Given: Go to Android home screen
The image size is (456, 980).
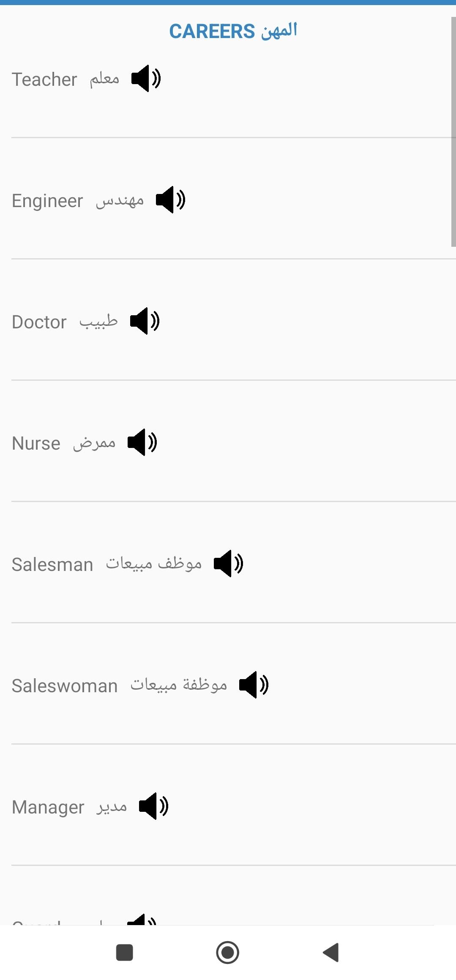Looking at the screenshot, I should click(228, 953).
